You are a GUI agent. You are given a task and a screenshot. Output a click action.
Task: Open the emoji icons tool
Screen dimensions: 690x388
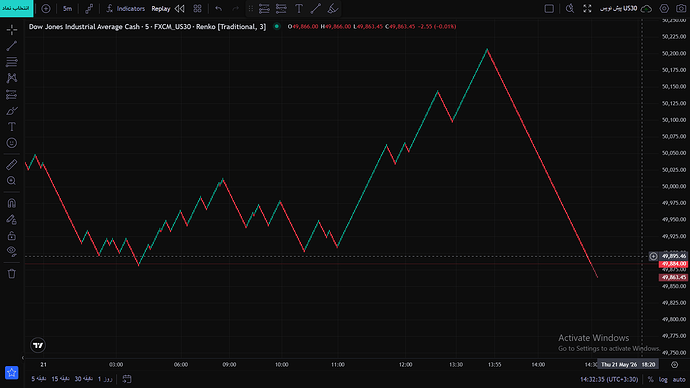coord(12,143)
